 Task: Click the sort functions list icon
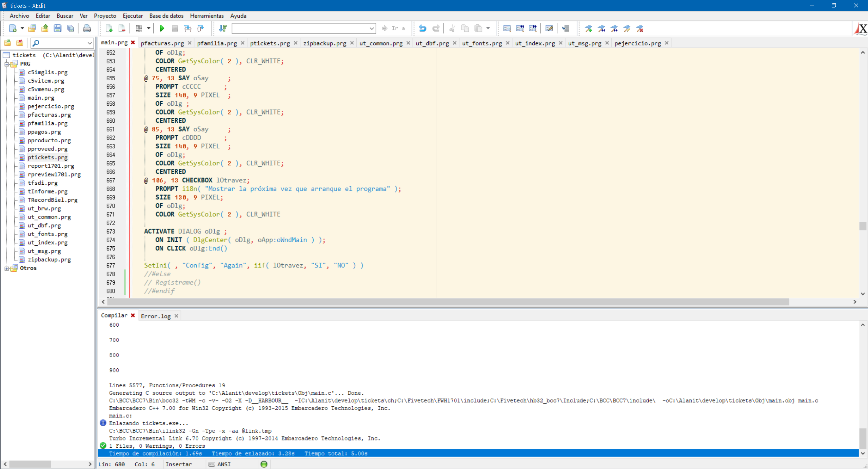(223, 28)
